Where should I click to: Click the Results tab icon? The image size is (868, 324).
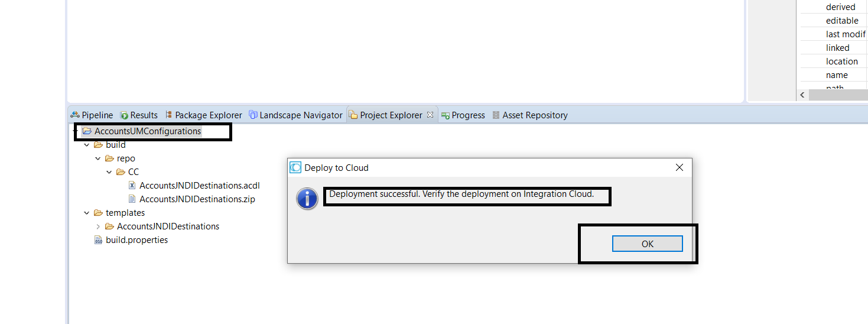click(124, 115)
